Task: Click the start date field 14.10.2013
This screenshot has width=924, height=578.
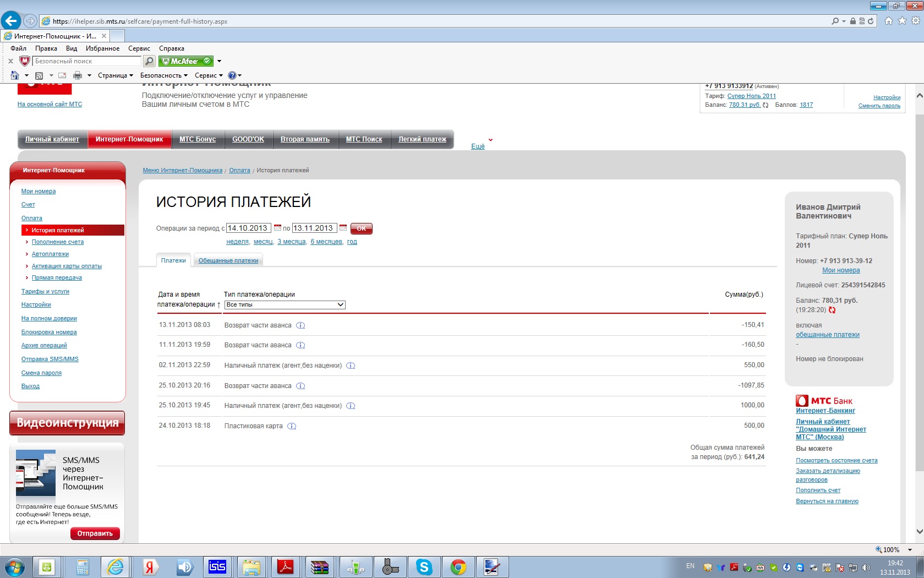Action: (249, 228)
